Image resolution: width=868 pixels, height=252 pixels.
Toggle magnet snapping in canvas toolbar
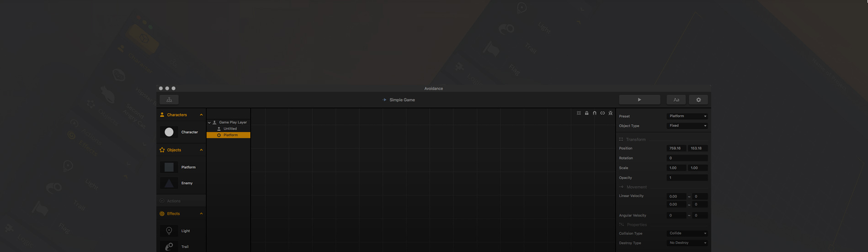595,113
